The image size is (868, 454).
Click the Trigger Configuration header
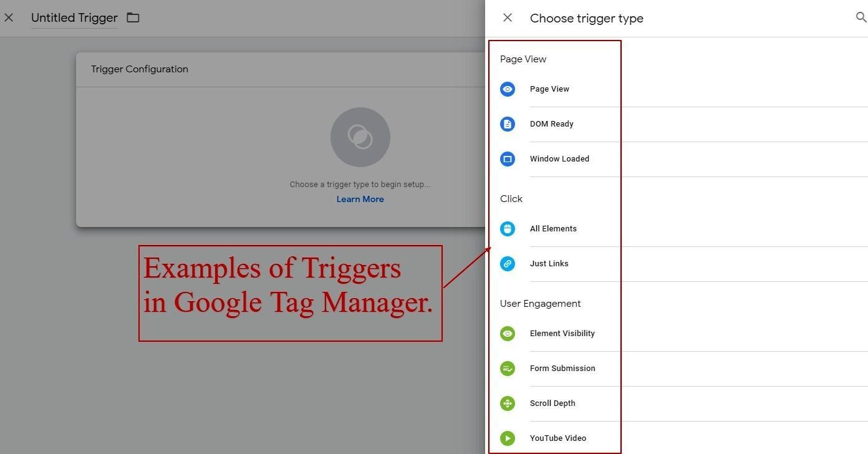(x=139, y=69)
